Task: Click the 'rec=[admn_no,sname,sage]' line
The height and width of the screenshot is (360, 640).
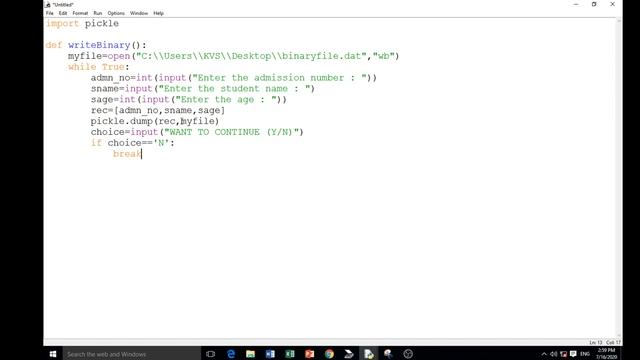Action: (x=158, y=110)
